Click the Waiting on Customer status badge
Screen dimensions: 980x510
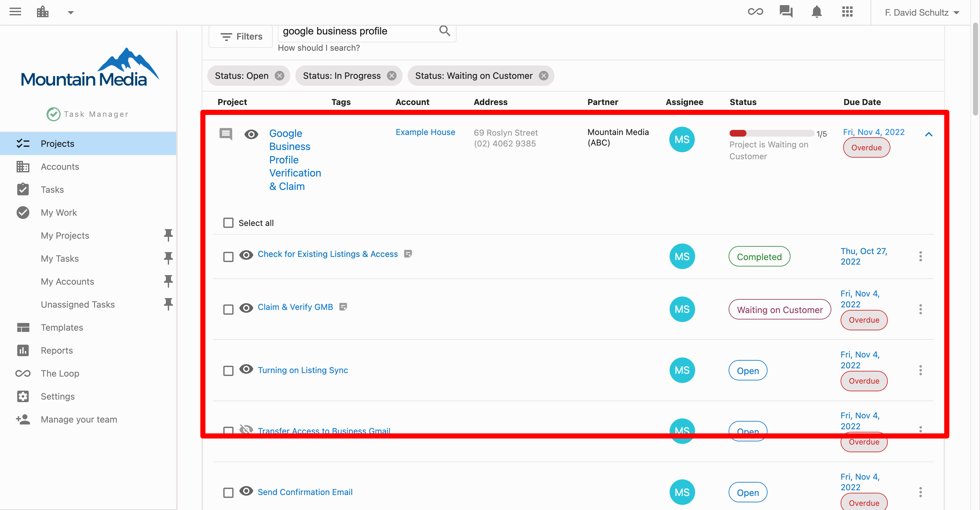(x=780, y=310)
